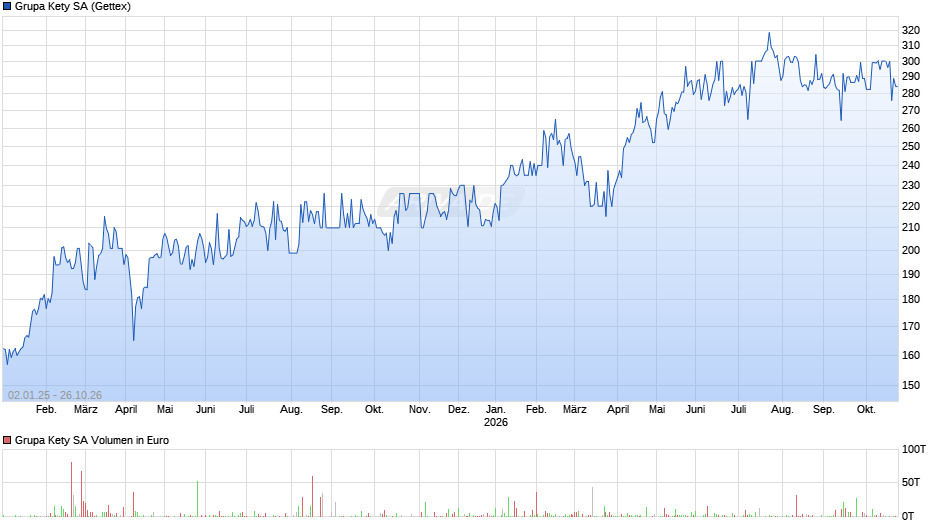Click the blue legend square for Grupa Kety SA
The height and width of the screenshot is (526, 940).
click(7, 7)
